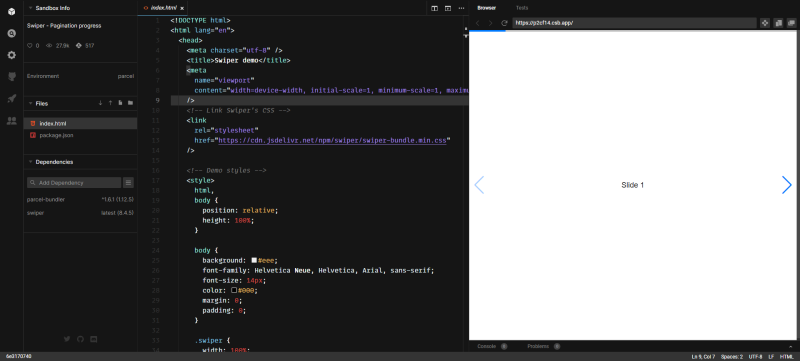Click the preview window layout icon
This screenshot has width=800, height=361.
(x=448, y=8)
